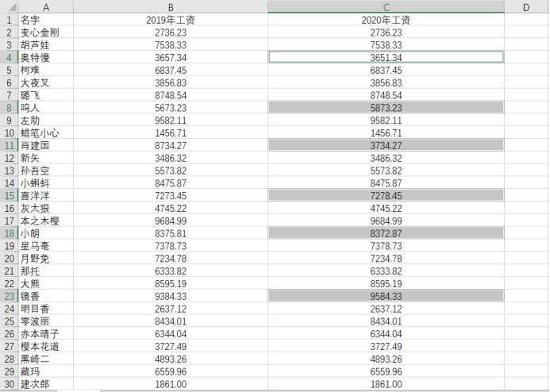Select highlighted cell 5873.23
Screen dimensions: 550x392
coord(386,108)
